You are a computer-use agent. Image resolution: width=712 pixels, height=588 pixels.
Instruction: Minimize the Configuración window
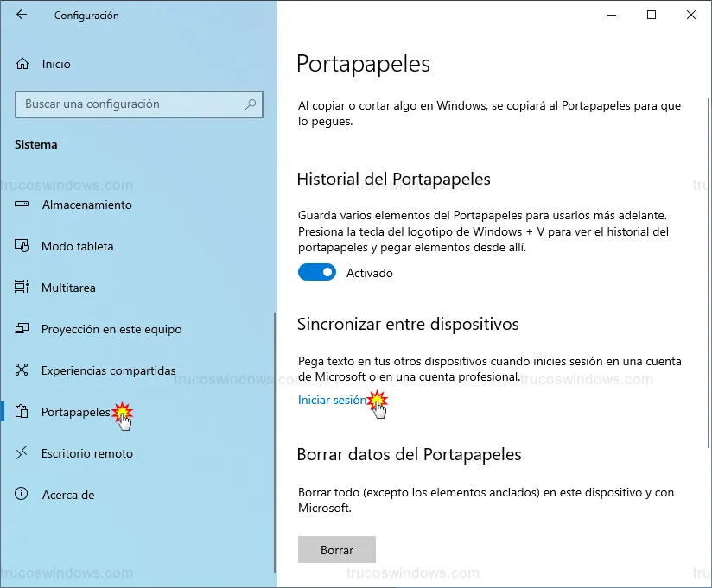pos(612,15)
